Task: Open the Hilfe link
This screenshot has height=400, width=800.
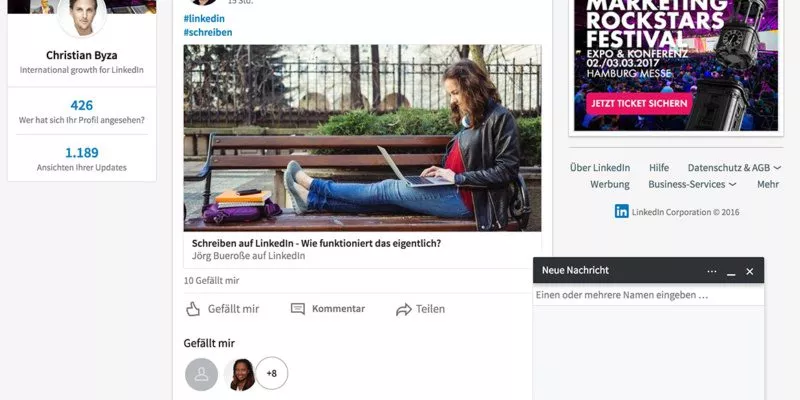Action: point(659,167)
